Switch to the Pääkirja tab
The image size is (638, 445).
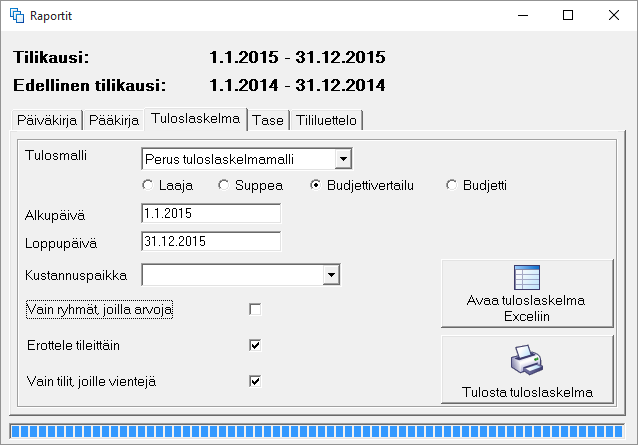(114, 120)
